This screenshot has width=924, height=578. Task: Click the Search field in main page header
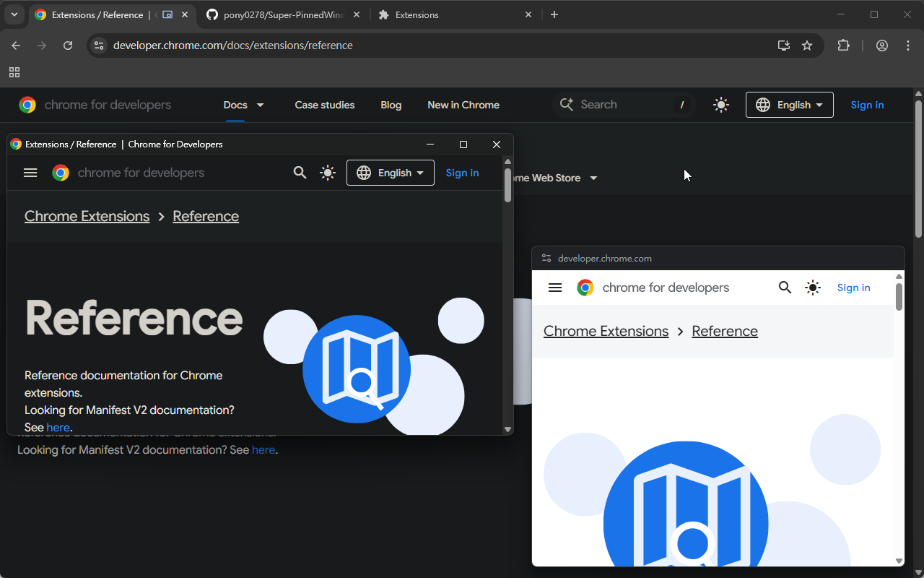pos(624,105)
